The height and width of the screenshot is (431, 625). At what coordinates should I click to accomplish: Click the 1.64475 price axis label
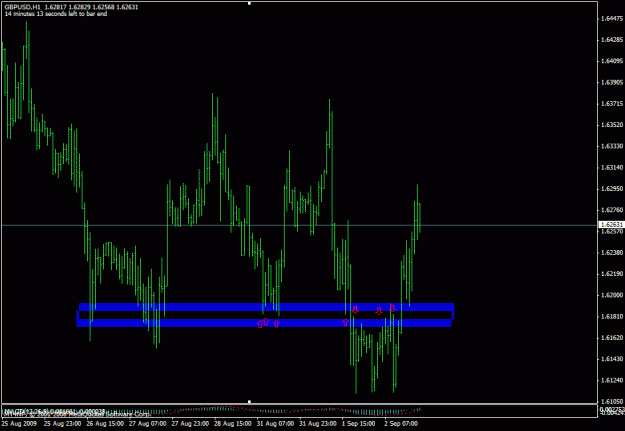[612, 18]
